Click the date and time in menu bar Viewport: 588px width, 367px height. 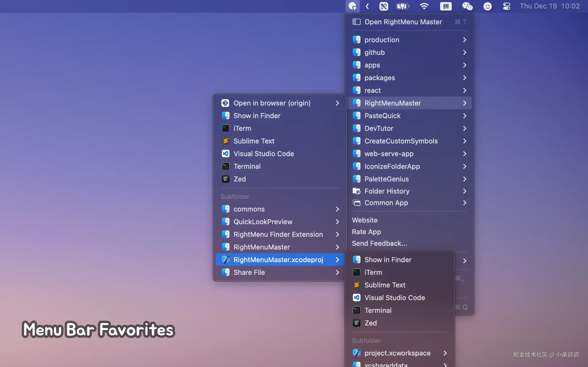pyautogui.click(x=550, y=6)
